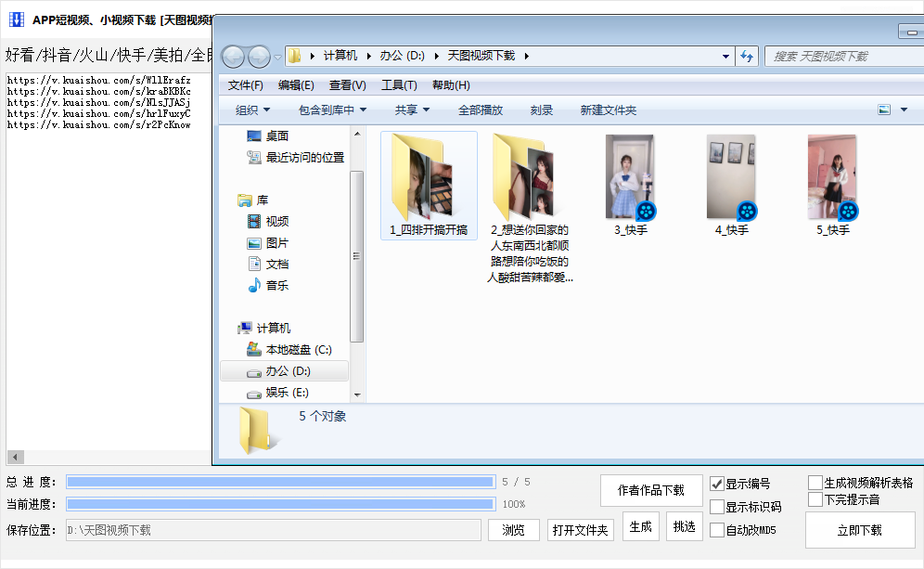
Task: Click the change view icon in toolbar
Action: [x=884, y=110]
